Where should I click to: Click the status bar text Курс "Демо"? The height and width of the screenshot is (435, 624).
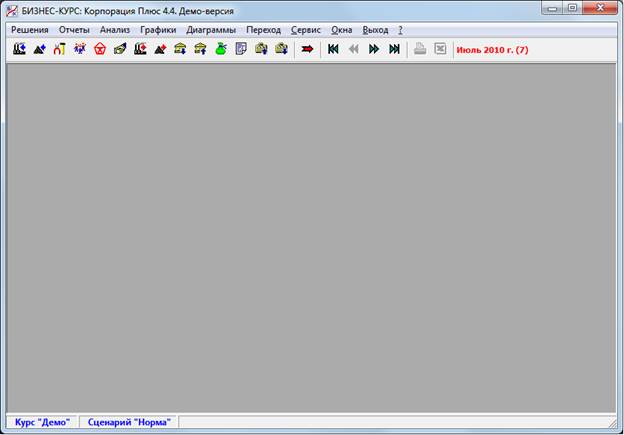pyautogui.click(x=42, y=422)
